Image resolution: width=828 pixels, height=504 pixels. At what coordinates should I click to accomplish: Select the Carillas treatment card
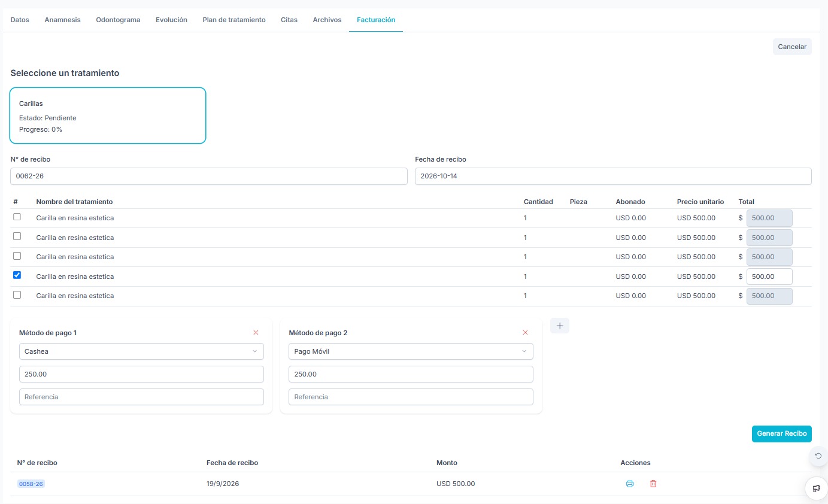pyautogui.click(x=108, y=116)
